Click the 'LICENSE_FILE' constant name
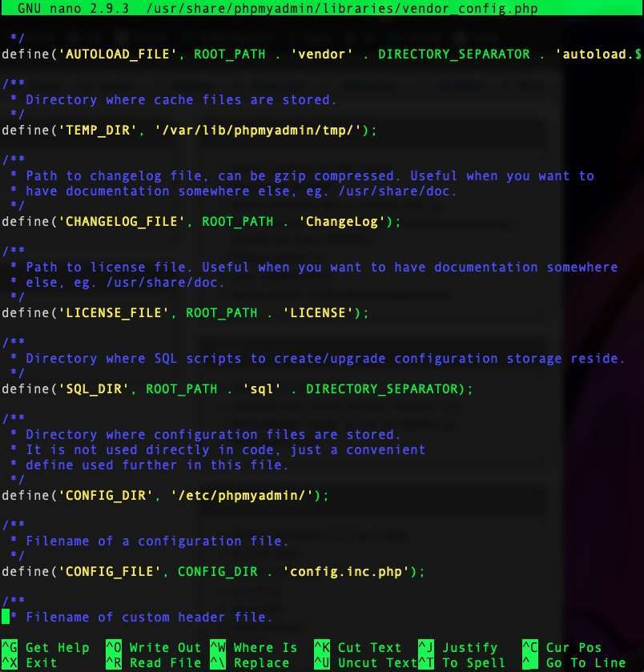644x672 pixels. click(113, 313)
